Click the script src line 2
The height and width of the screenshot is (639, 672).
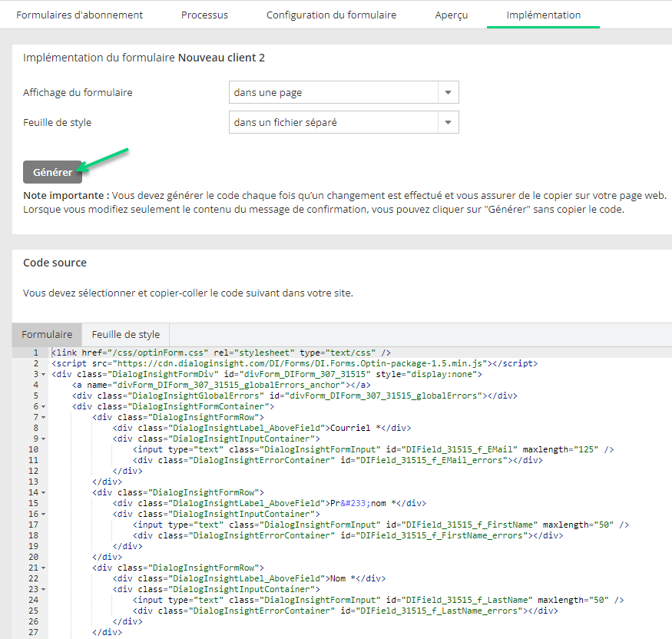pos(294,363)
